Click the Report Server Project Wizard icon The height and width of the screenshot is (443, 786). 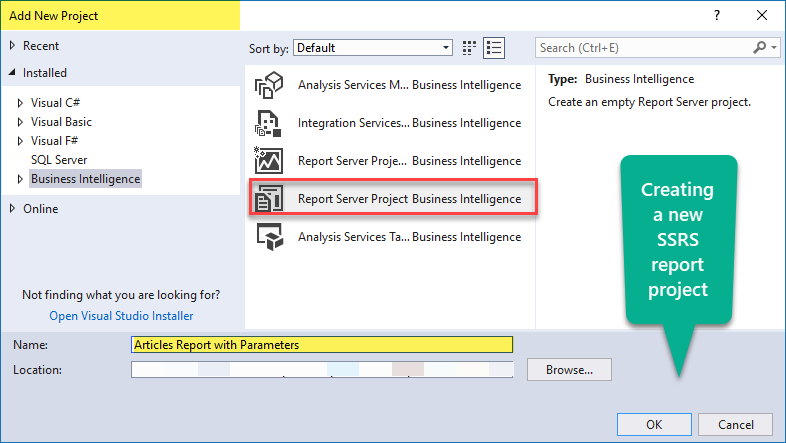click(268, 160)
